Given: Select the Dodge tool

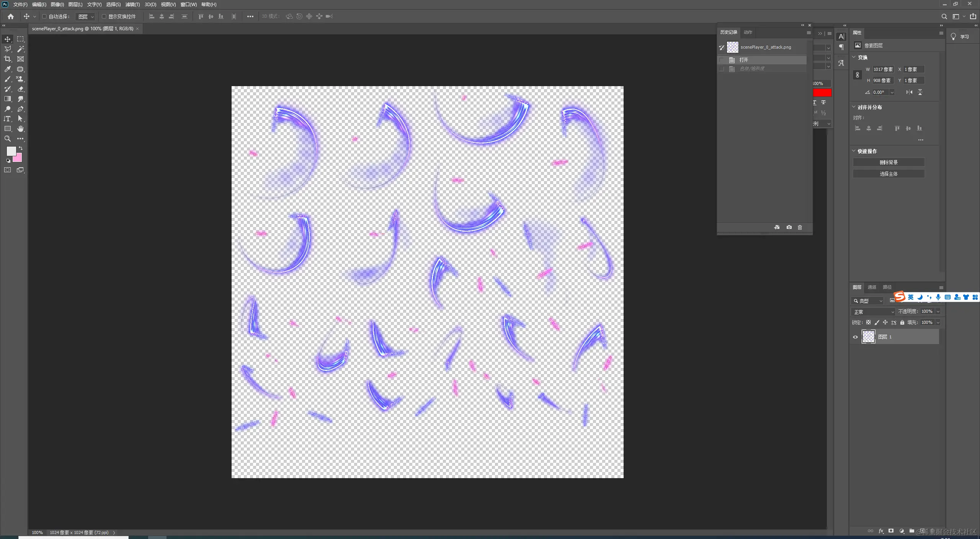Looking at the screenshot, I should [8, 109].
